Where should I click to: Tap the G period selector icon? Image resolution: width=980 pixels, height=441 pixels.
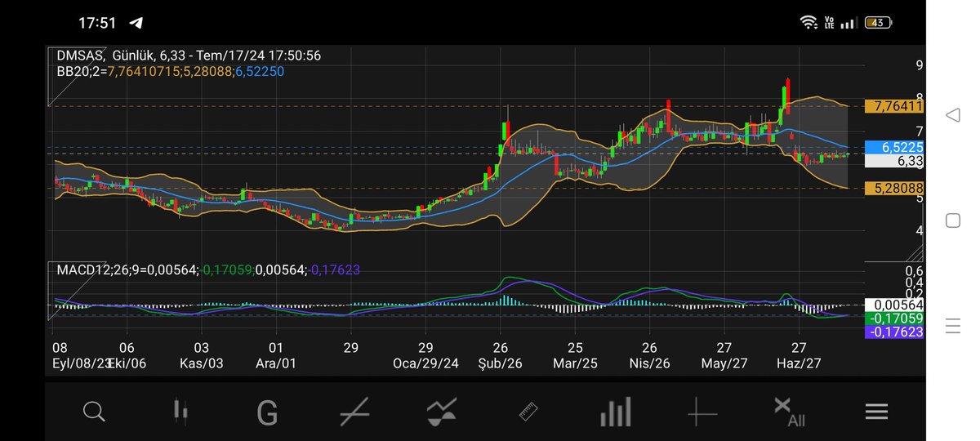click(x=267, y=412)
